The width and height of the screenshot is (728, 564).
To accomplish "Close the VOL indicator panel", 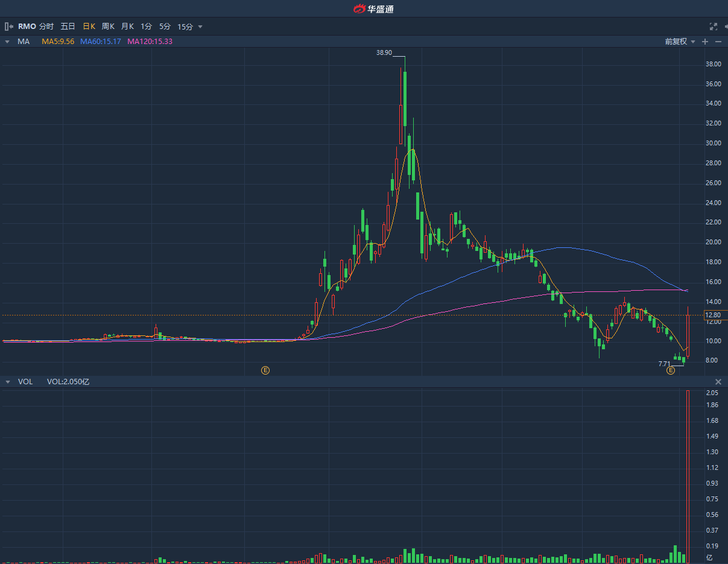I will tap(718, 382).
